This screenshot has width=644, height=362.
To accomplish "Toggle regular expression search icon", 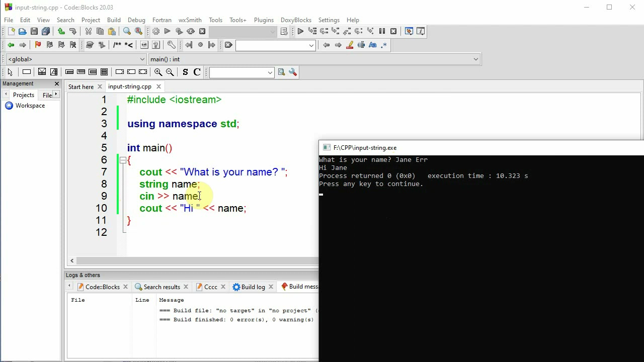I will coord(384,45).
